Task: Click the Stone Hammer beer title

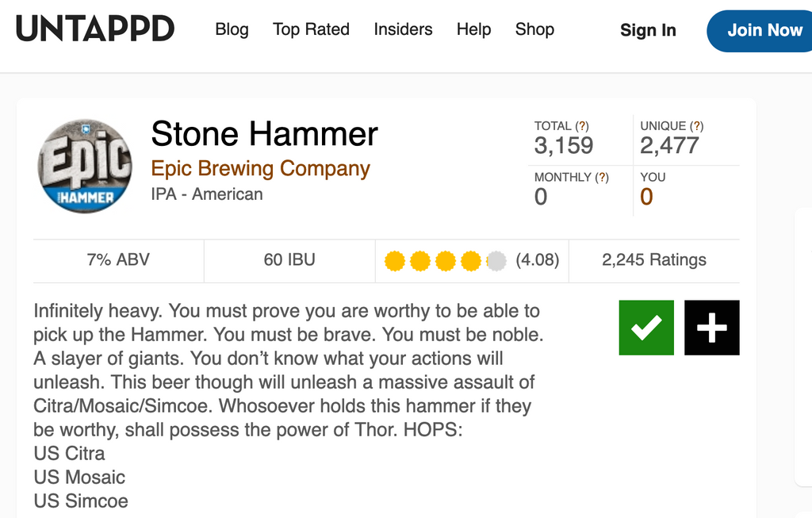Action: tap(264, 134)
